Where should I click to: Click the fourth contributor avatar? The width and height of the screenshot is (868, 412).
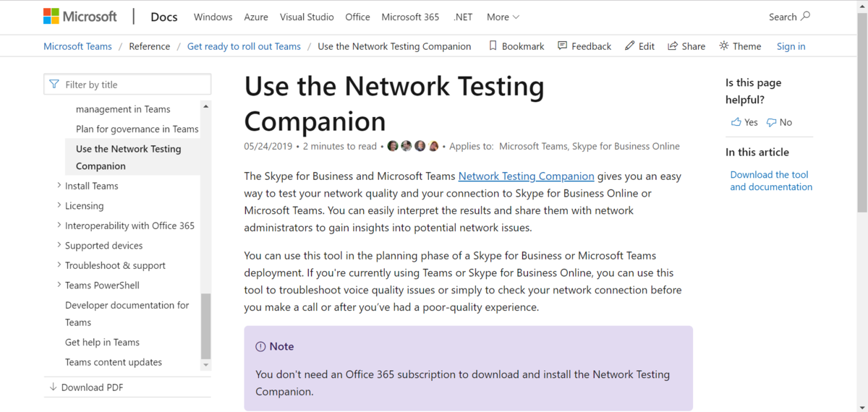tap(434, 146)
